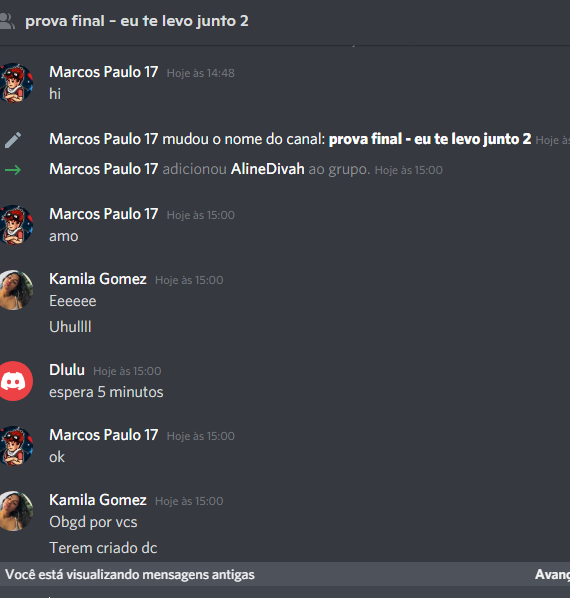Click Marcos Paulo 17's name above 'ok'
The width and height of the screenshot is (570, 598).
click(104, 435)
